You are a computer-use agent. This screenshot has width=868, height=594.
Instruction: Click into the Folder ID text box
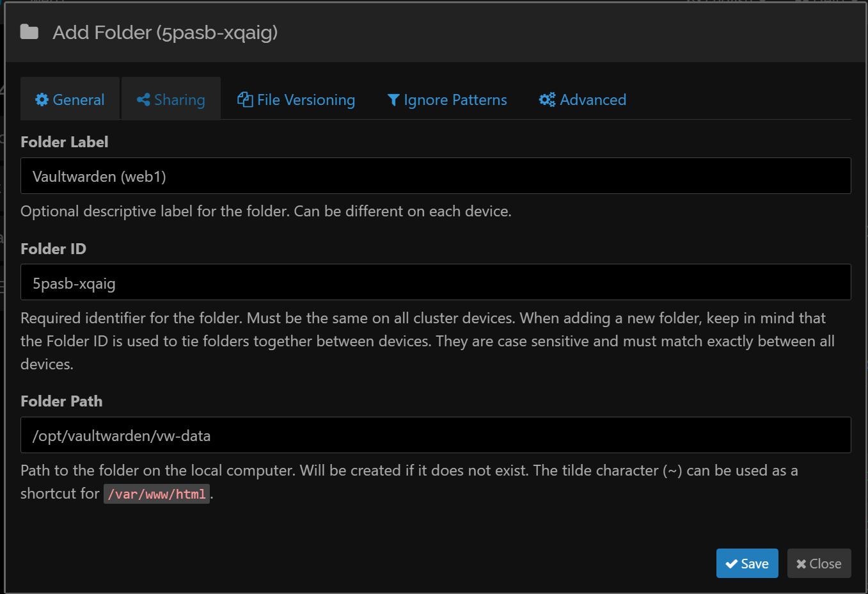point(435,282)
